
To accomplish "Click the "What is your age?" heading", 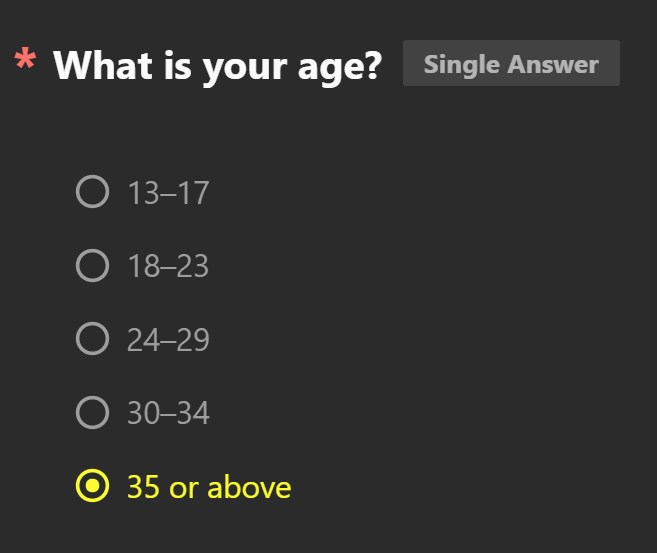I will pyautogui.click(x=217, y=67).
